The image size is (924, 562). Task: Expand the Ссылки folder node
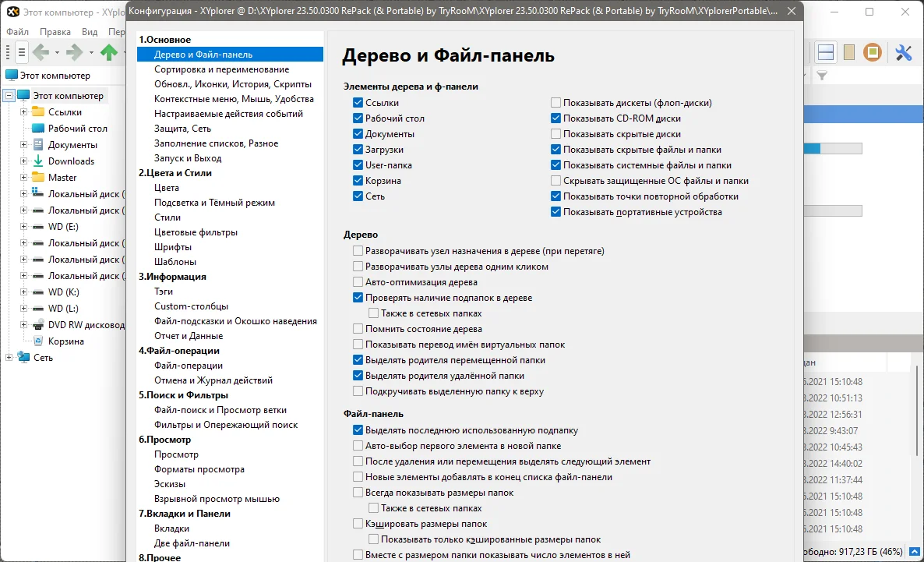[x=23, y=112]
